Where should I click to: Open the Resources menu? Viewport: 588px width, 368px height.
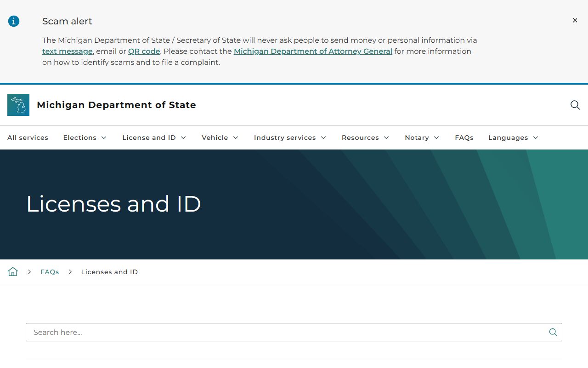pos(360,138)
